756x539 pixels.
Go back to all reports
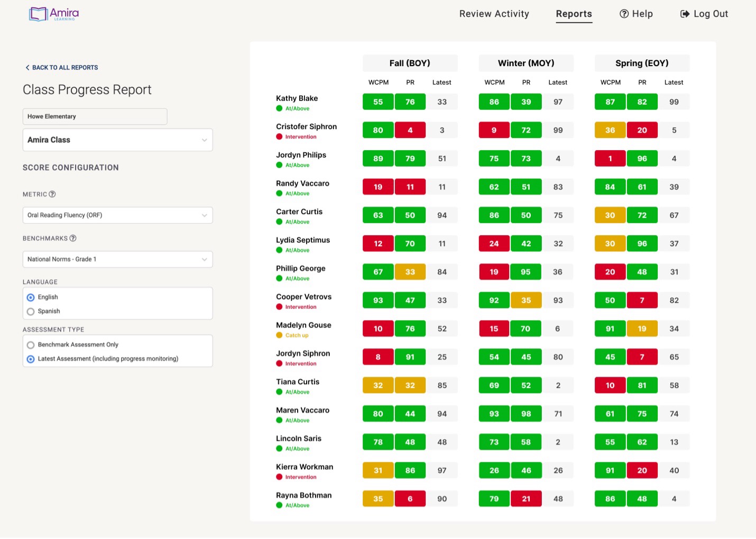(61, 68)
